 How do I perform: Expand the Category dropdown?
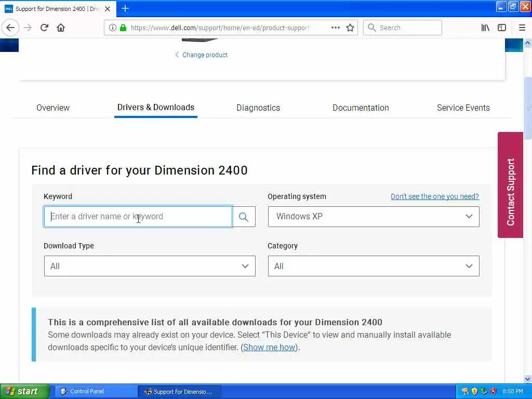pyautogui.click(x=374, y=266)
